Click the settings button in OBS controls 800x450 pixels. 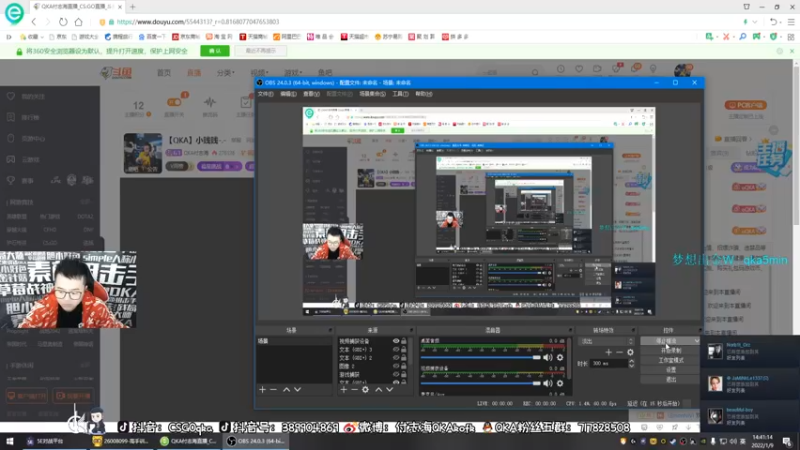pos(670,370)
